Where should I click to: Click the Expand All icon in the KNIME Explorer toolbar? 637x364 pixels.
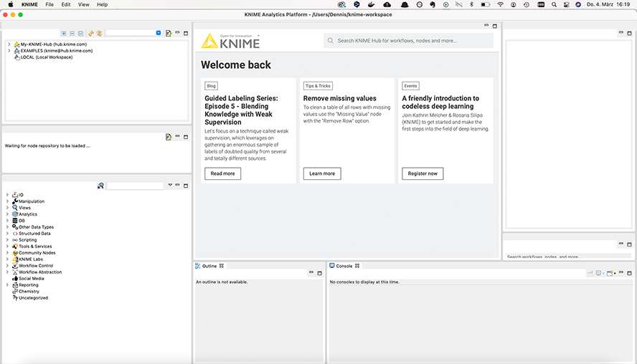[64, 33]
